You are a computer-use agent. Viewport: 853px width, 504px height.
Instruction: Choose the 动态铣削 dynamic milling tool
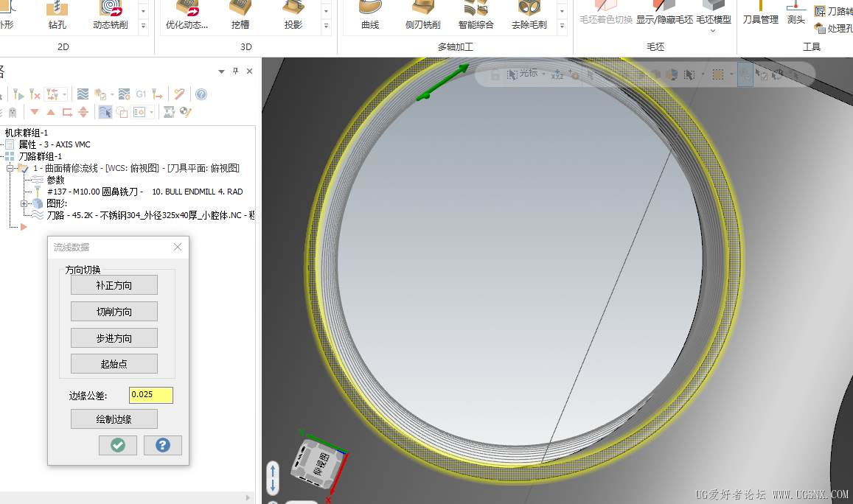pyautogui.click(x=110, y=15)
